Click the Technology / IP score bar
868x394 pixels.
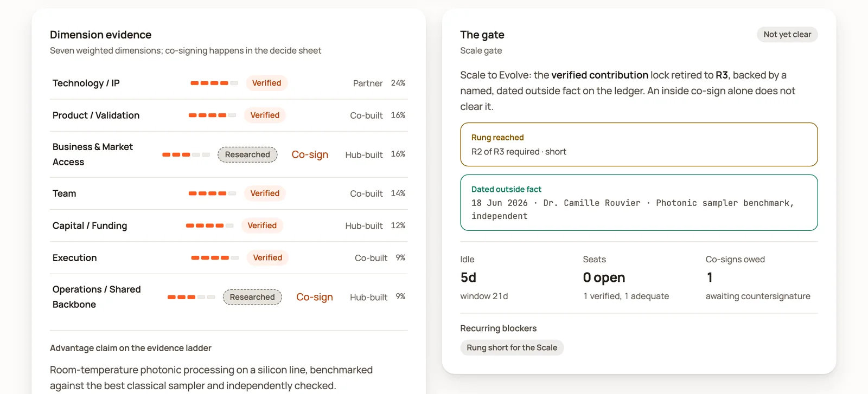pyautogui.click(x=214, y=83)
